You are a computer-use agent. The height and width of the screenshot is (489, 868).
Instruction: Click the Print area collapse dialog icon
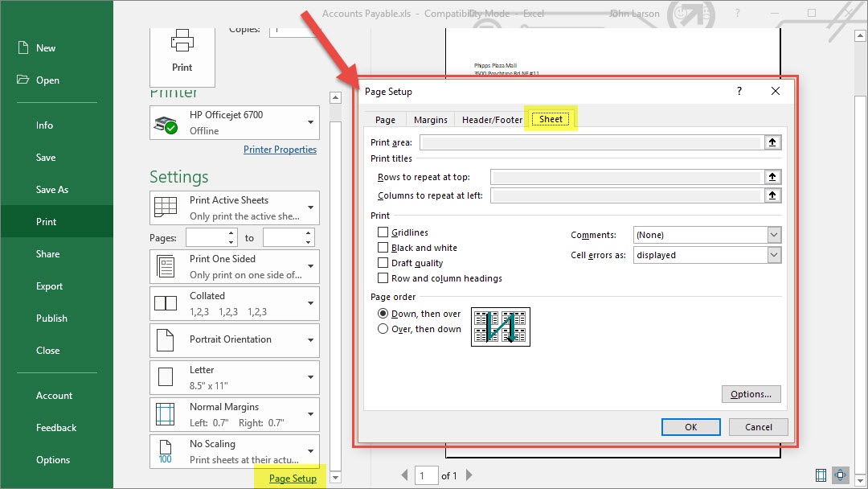[772, 143]
